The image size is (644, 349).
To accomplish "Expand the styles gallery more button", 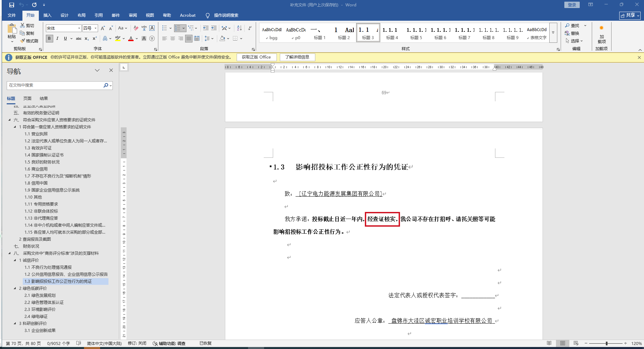I will 553,32.
